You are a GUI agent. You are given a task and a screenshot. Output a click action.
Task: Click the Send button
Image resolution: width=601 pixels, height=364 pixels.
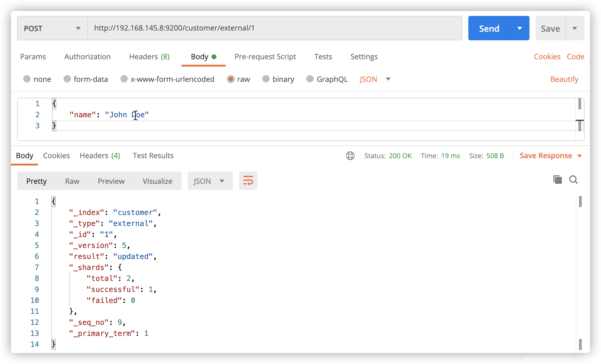click(489, 28)
